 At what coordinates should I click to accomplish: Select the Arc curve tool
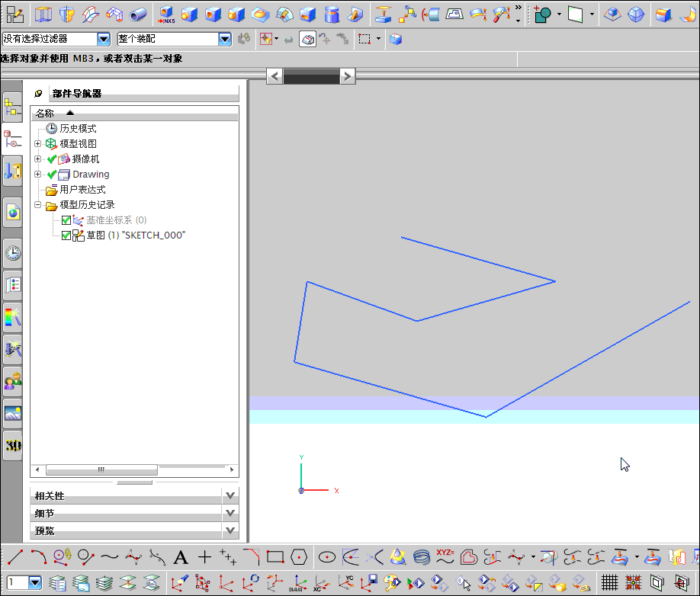[x=39, y=557]
